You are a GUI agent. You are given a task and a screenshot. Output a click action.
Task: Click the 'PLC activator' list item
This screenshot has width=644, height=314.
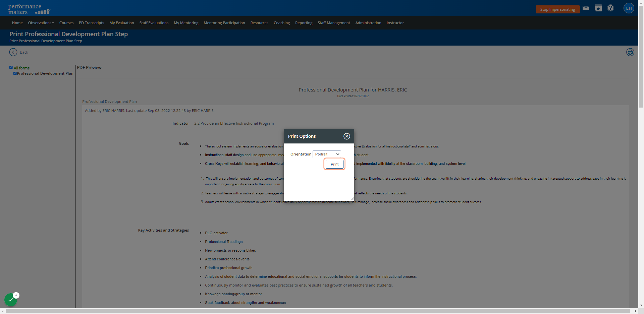tap(216, 233)
